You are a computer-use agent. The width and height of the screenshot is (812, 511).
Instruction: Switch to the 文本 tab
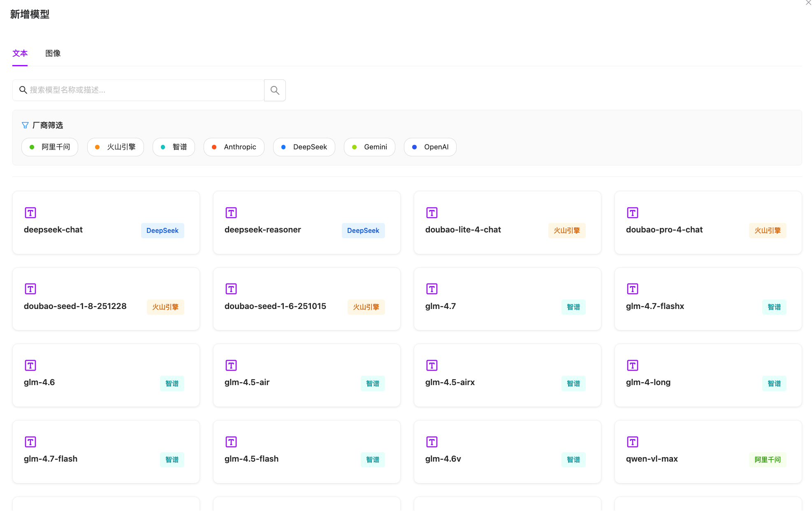coord(20,53)
